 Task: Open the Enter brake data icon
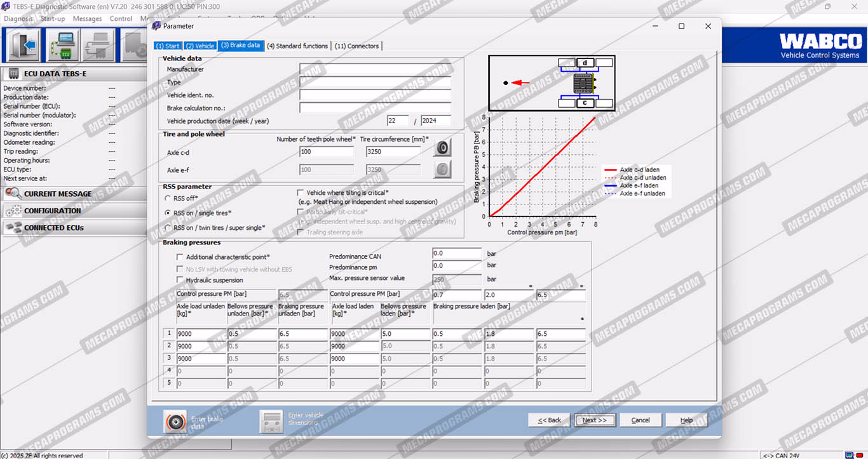[175, 421]
